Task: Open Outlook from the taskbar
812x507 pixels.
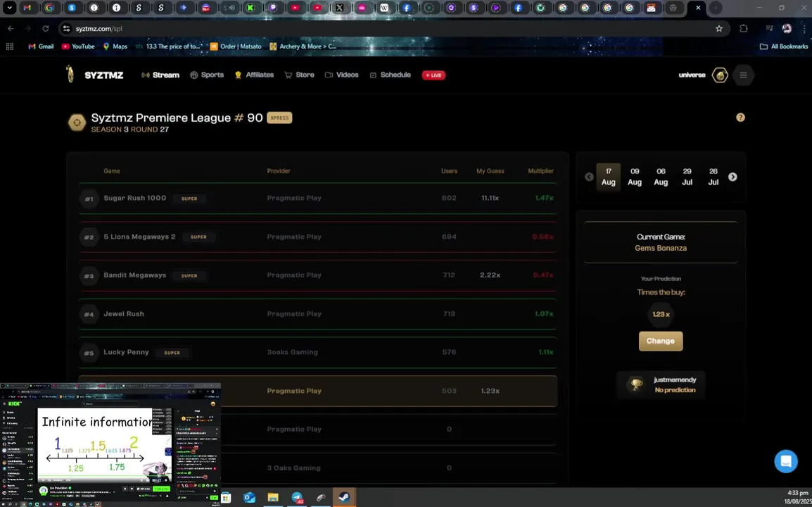Action: point(249,498)
